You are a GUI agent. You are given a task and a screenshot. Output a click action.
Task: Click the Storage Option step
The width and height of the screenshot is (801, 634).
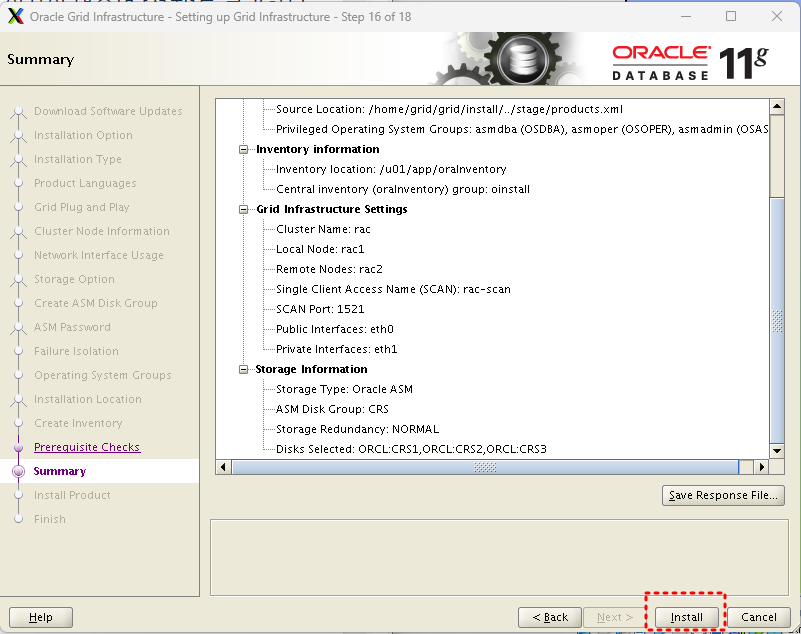click(74, 279)
